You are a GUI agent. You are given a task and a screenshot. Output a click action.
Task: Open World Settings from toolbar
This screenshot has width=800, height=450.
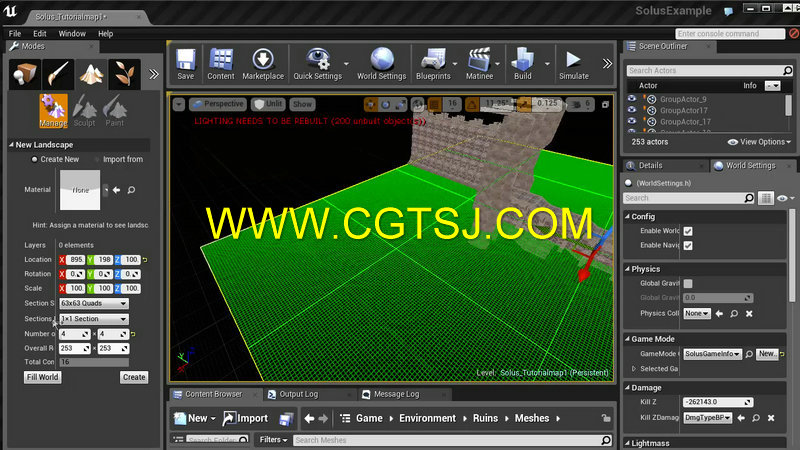pos(382,64)
